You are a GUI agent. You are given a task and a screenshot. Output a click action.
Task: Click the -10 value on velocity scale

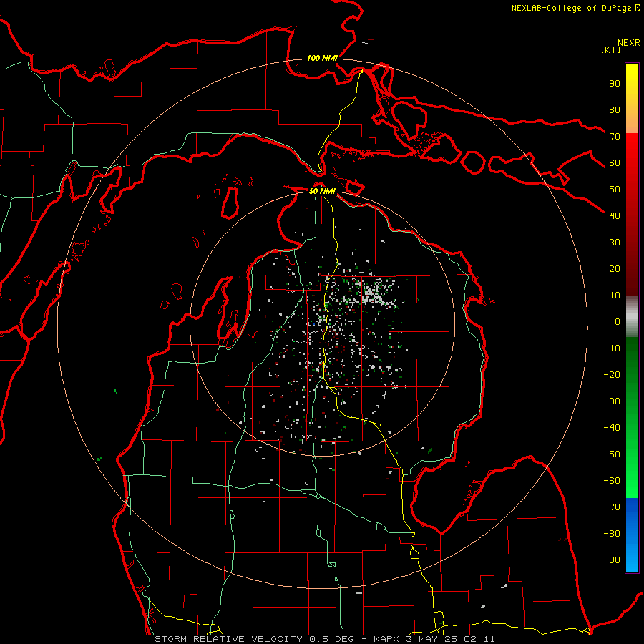coord(612,348)
